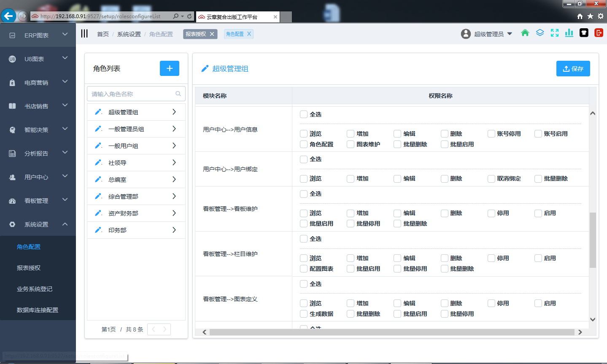Expand the 电商营销 sidebar menu
Screen dimensions: 607x364
click(65, 81)
